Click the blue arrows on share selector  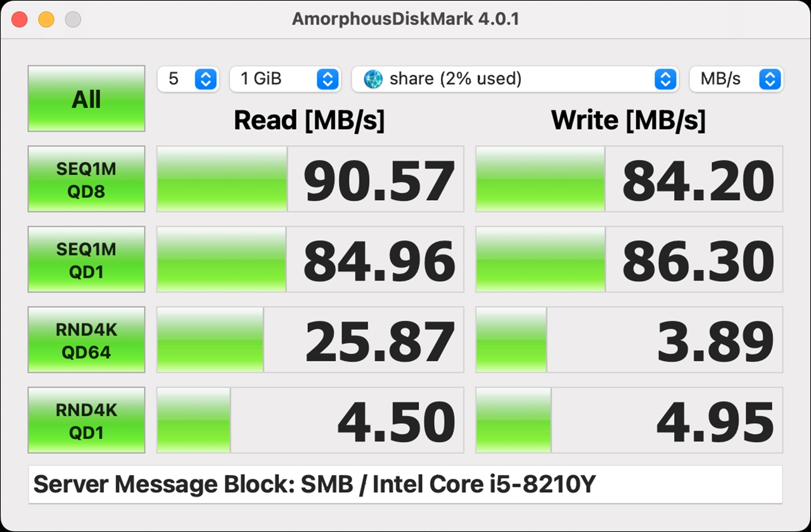(665, 79)
